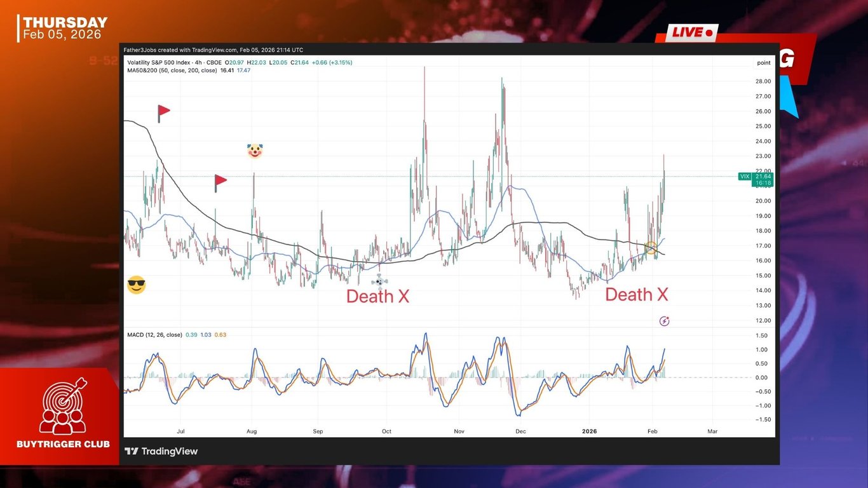Click the open value O20.97

point(235,62)
